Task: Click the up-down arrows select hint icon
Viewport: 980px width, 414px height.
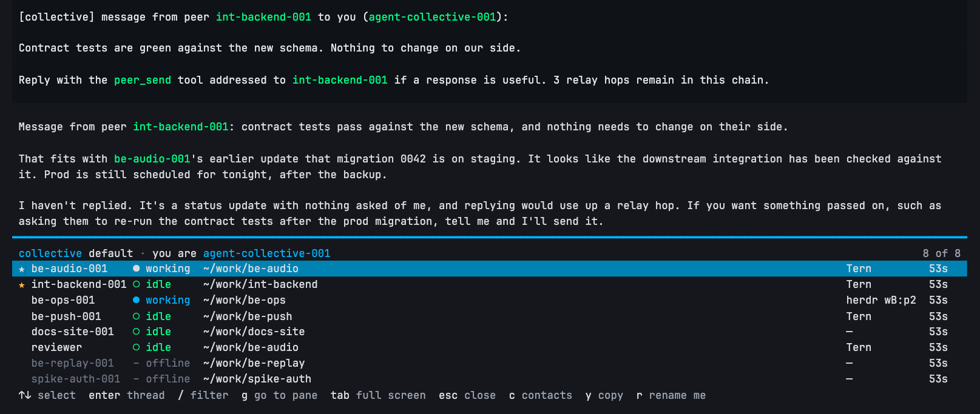Action: 25,395
